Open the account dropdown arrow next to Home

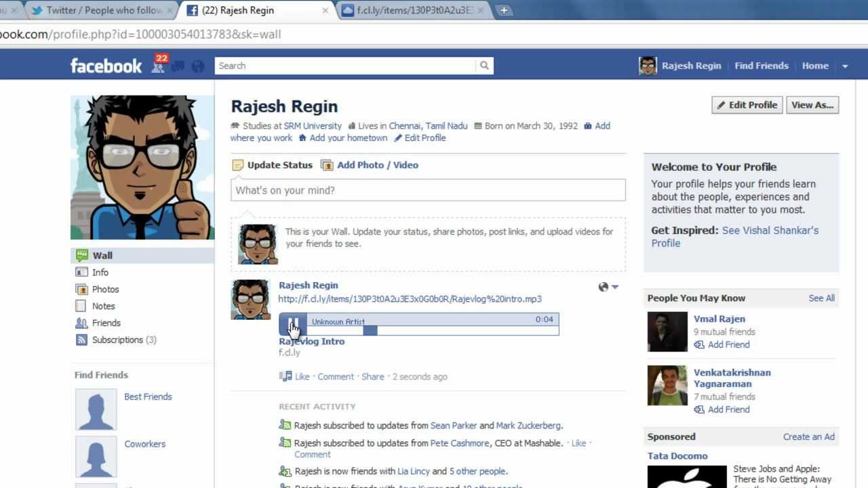tap(845, 66)
